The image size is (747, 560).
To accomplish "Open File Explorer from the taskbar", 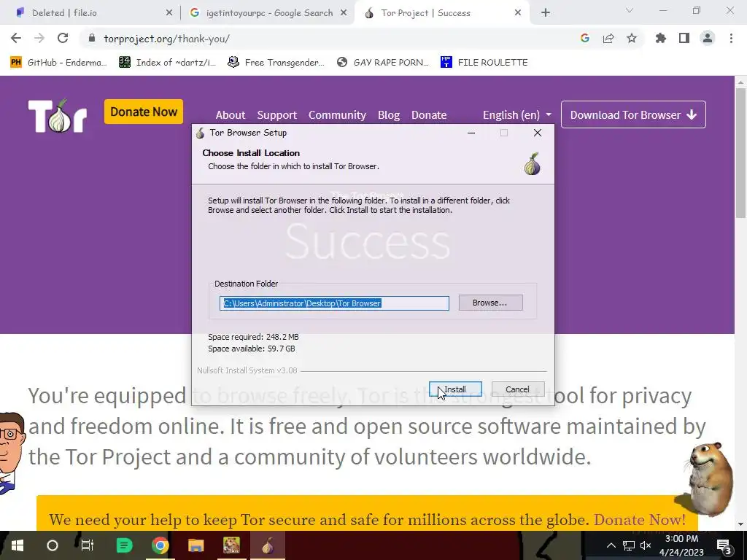I will [196, 545].
